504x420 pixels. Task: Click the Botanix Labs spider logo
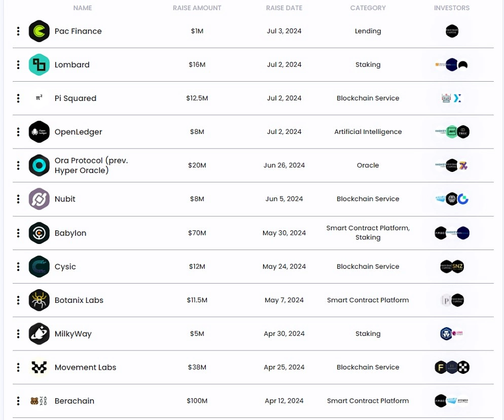pos(39,300)
